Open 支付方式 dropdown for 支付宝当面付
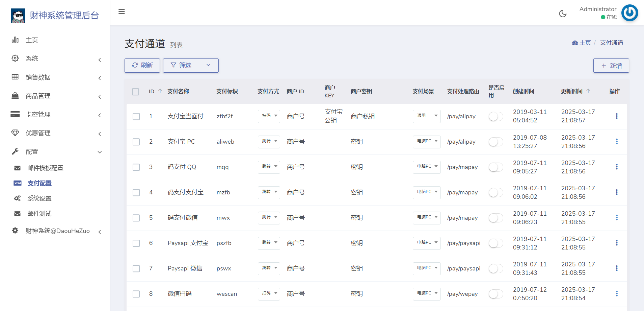The width and height of the screenshot is (644, 311). coord(269,116)
